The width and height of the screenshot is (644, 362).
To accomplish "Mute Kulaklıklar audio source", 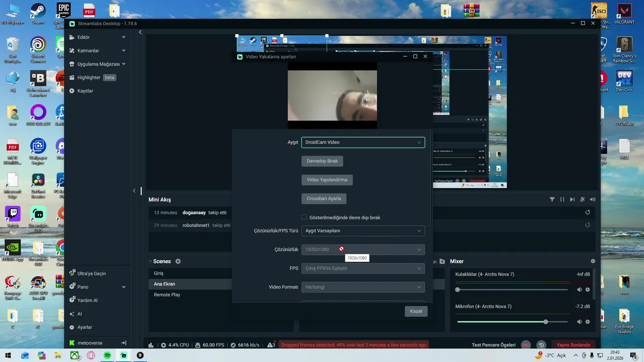I will (579, 290).
